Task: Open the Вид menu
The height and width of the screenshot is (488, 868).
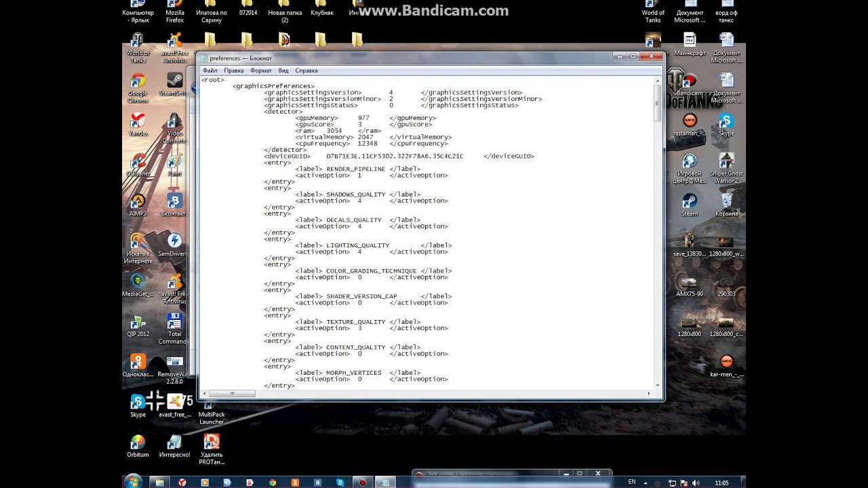Action: pyautogui.click(x=283, y=70)
